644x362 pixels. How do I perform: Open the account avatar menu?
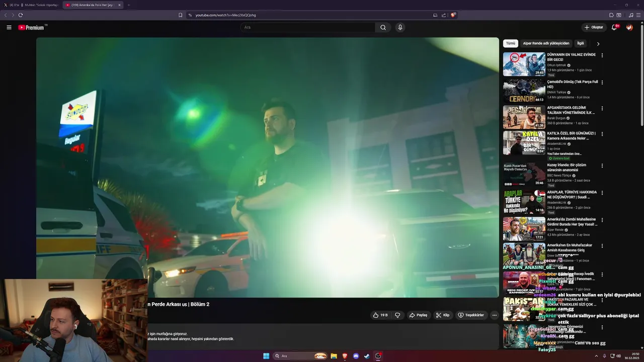[x=629, y=28]
